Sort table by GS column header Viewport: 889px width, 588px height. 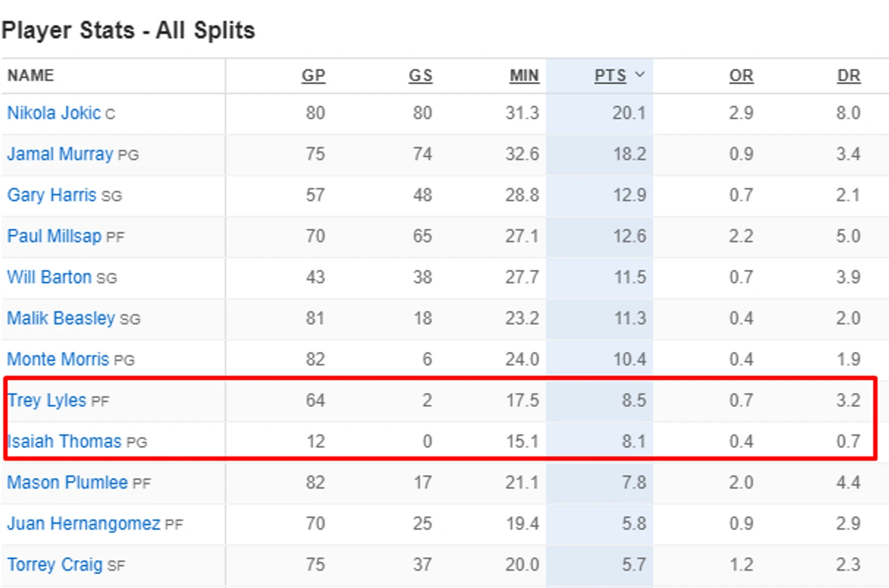point(420,75)
